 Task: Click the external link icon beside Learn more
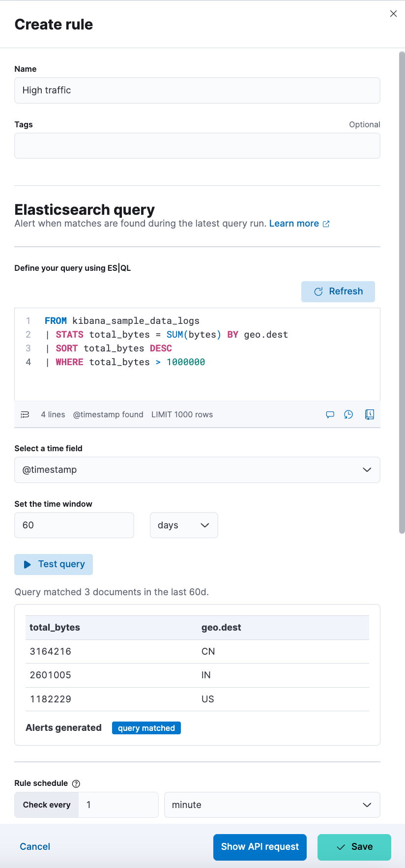point(326,224)
